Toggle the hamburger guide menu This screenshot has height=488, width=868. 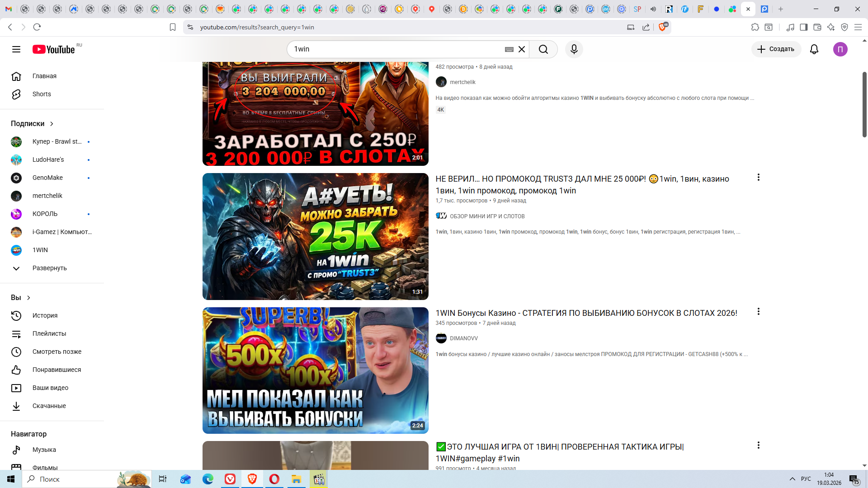pos(16,49)
